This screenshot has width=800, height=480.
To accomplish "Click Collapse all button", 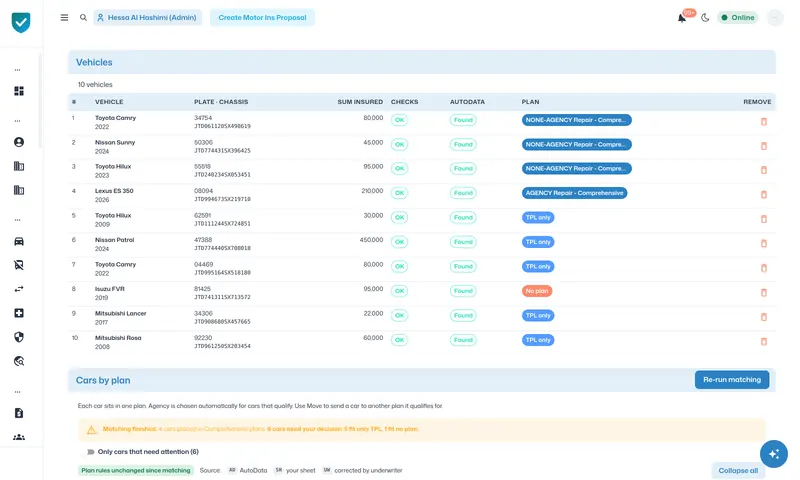I will pos(738,470).
